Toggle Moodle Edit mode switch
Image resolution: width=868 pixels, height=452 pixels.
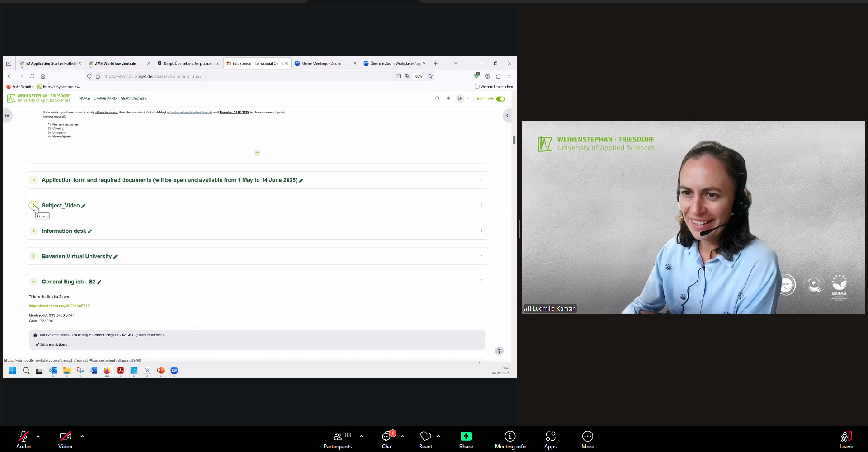point(500,99)
